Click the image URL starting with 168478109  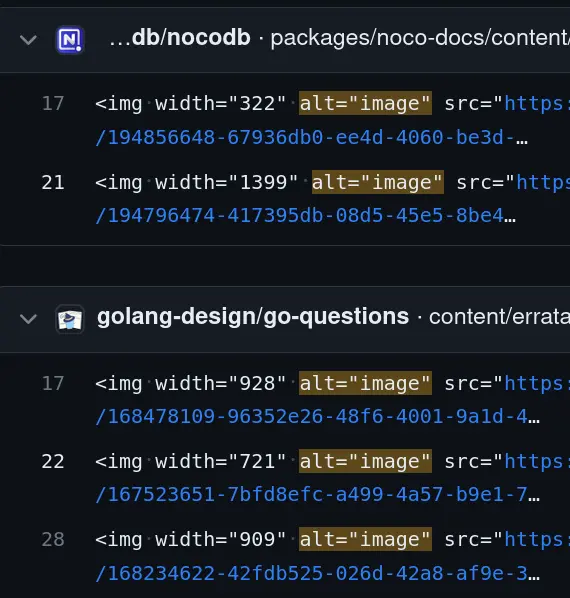(317, 416)
